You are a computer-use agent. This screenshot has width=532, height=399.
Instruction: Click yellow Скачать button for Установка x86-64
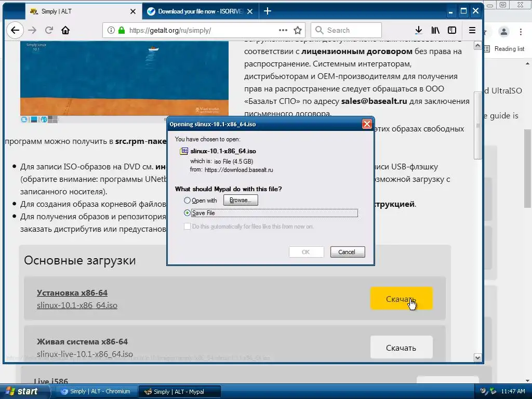pos(402,299)
